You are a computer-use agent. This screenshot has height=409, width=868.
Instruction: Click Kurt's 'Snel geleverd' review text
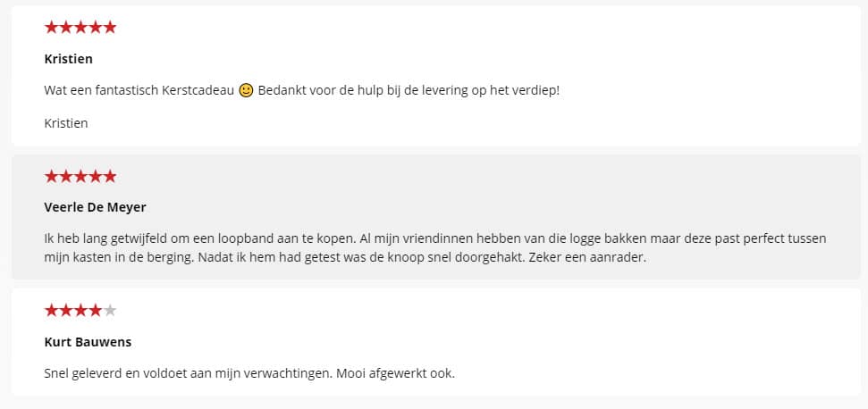point(249,373)
